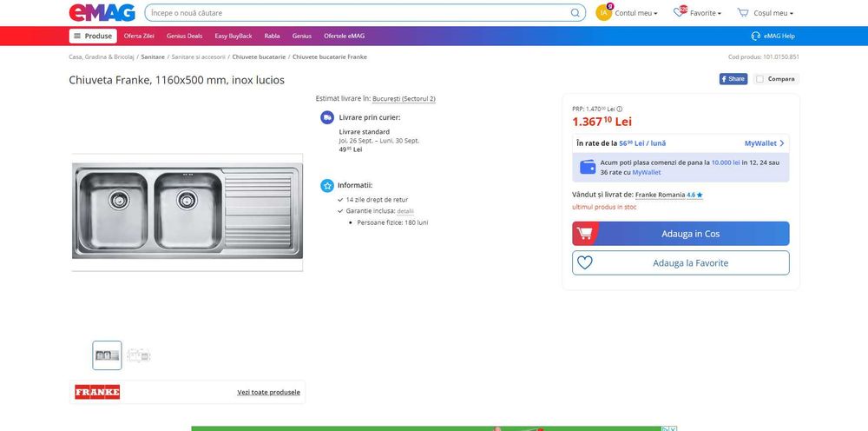Click the MyWallet wallet icon

tap(588, 167)
